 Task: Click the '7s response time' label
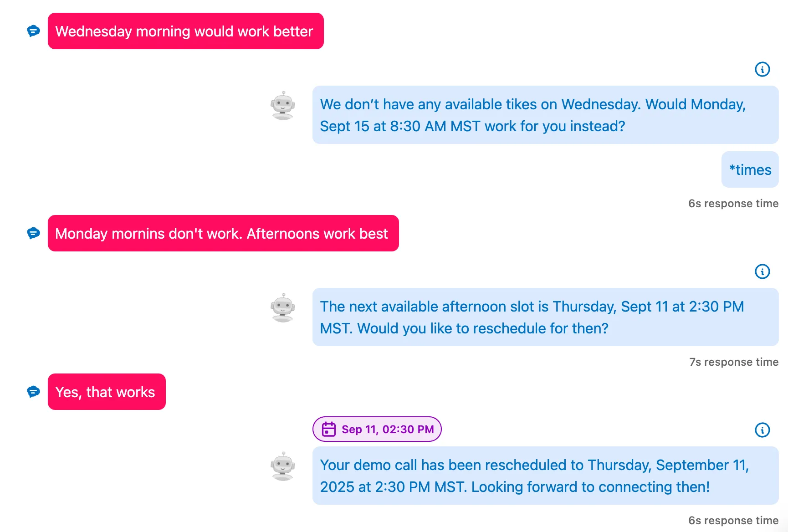tap(734, 362)
